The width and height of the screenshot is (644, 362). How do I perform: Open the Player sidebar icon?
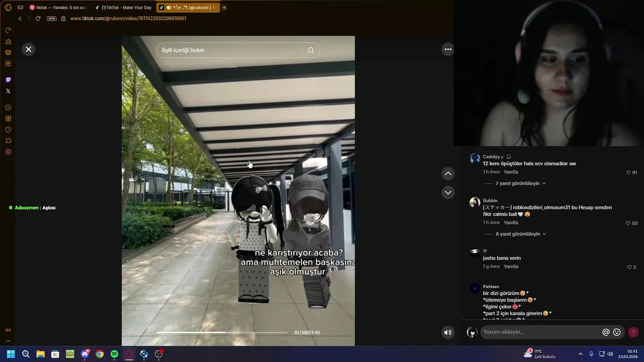pos(8,108)
